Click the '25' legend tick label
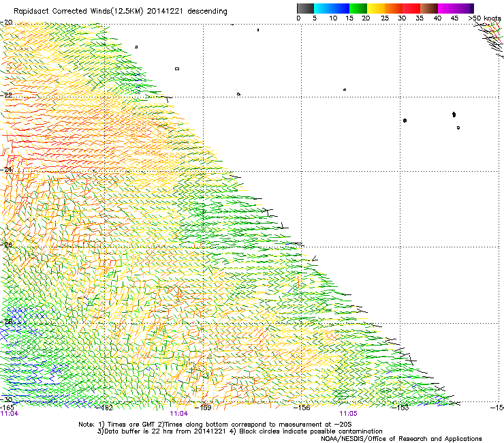 (385, 18)
